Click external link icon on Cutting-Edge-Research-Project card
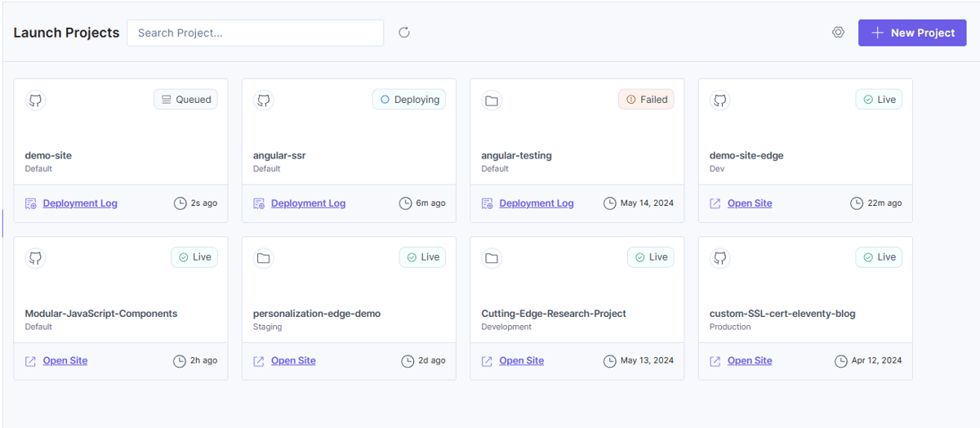 pyautogui.click(x=488, y=361)
